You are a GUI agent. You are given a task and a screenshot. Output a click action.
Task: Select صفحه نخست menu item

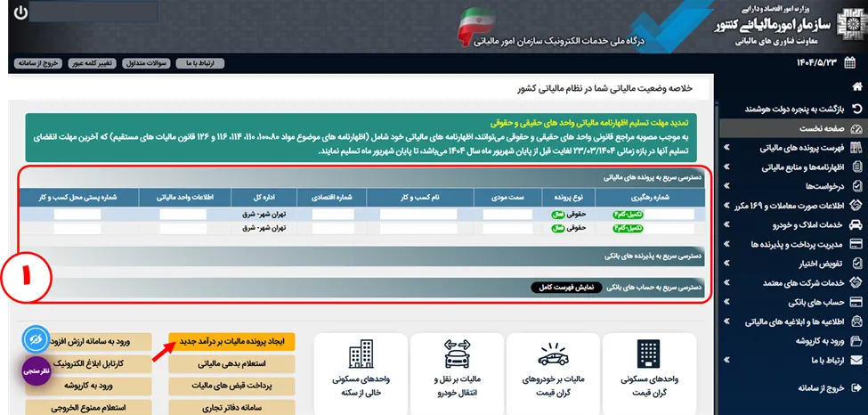794,128
